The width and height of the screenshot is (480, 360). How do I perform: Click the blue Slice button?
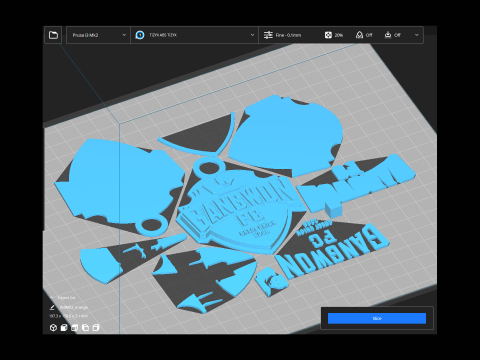377,318
